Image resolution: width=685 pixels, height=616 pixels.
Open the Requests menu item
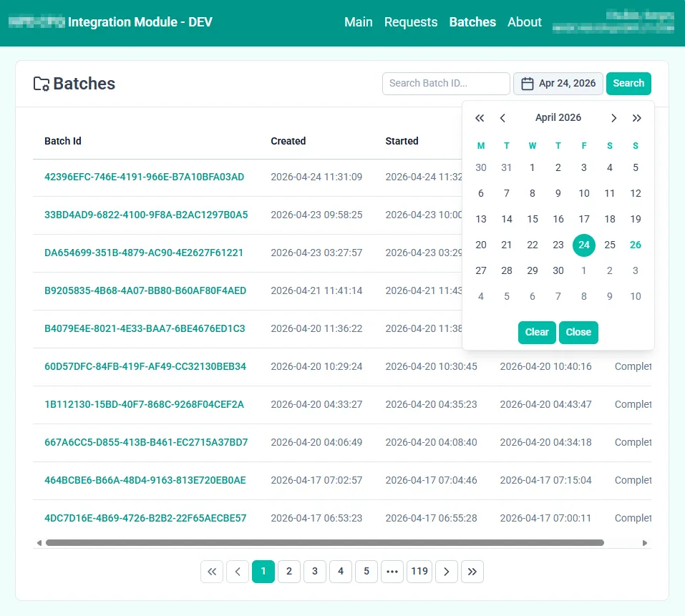coord(410,22)
